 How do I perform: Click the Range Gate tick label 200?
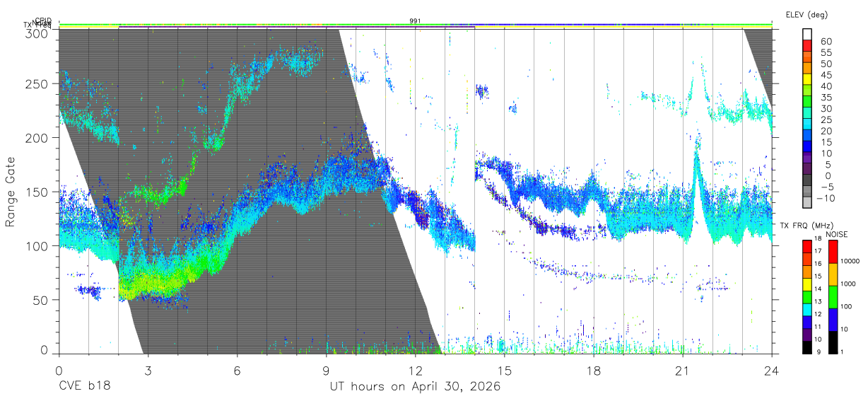[37, 138]
